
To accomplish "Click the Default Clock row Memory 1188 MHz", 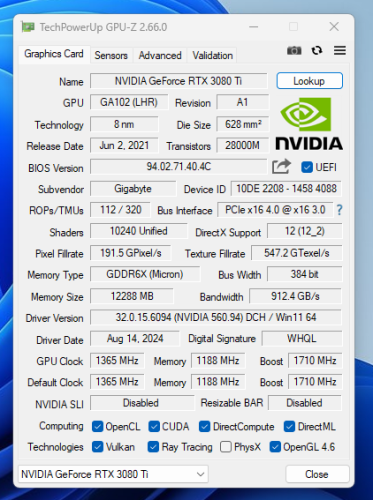I will click(218, 382).
